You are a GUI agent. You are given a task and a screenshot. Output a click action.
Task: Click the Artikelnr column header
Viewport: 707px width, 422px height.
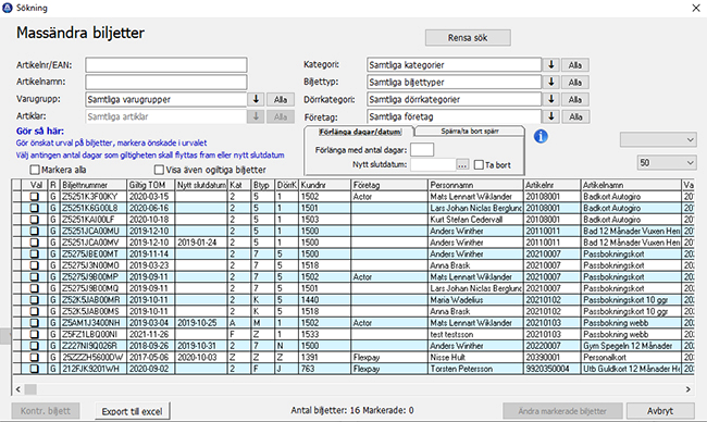coord(551,185)
